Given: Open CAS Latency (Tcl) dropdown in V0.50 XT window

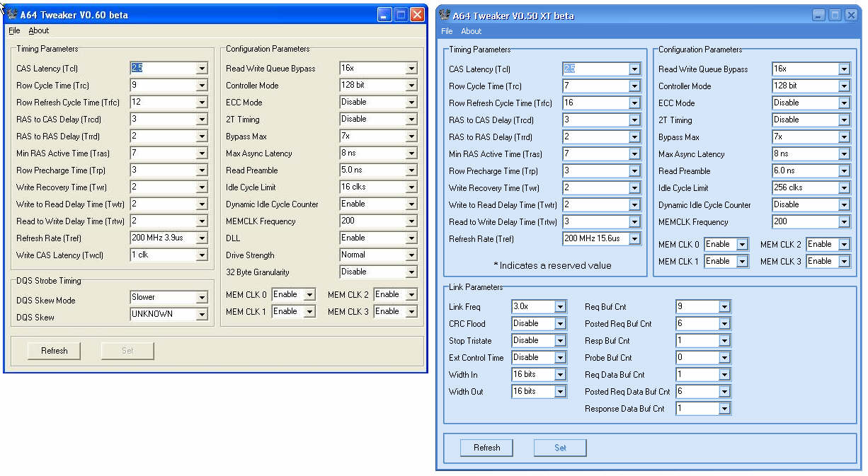Looking at the screenshot, I should 634,69.
